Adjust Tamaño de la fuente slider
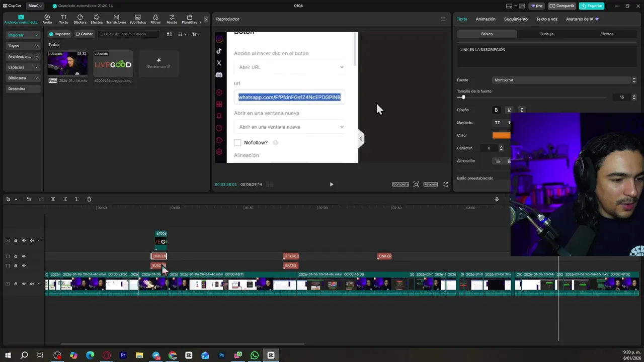This screenshot has height=362, width=644. (463, 97)
